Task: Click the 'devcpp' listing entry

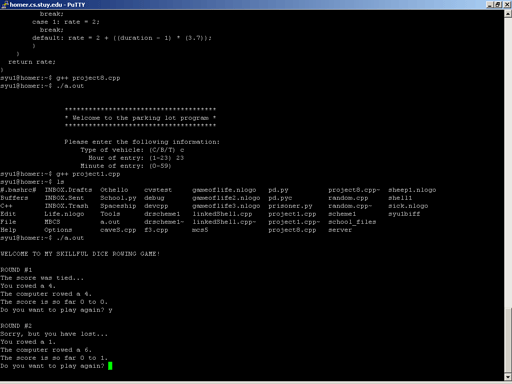Action: pyautogui.click(x=156, y=206)
